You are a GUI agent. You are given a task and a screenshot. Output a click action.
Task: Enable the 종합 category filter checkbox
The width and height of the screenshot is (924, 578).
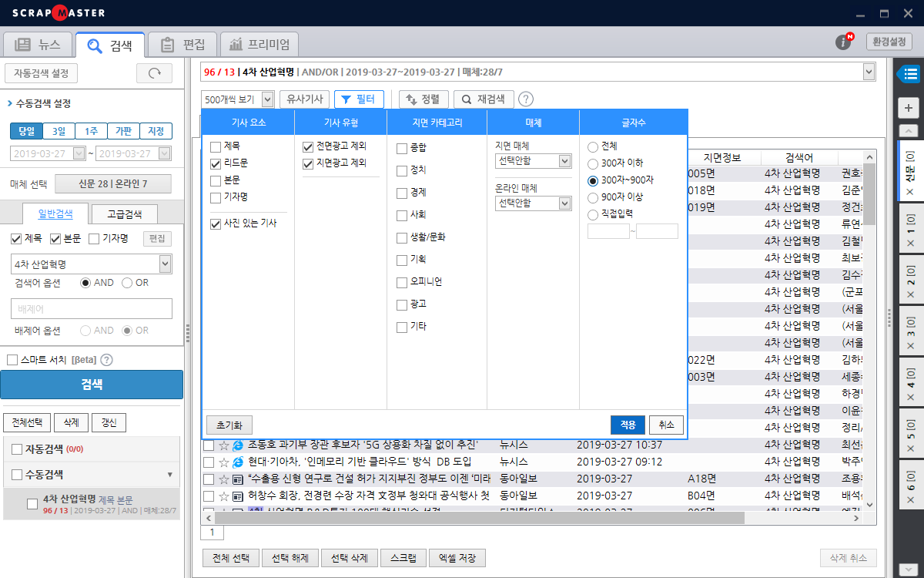403,147
